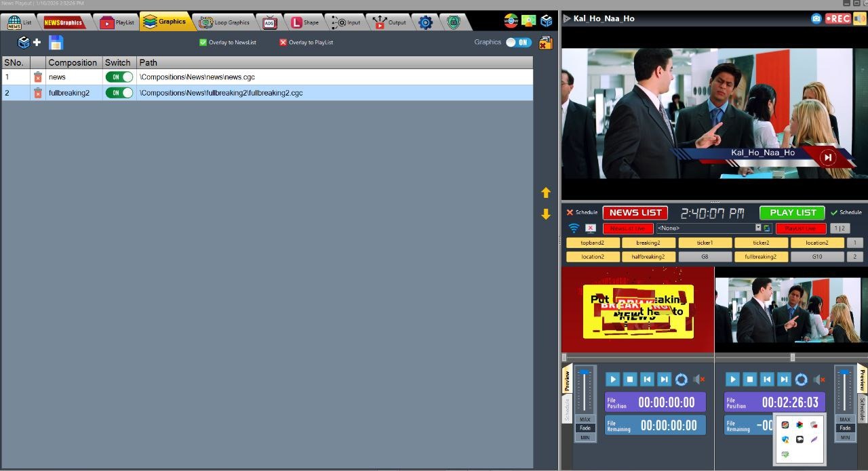
Task: Trigger the halfbreaking2 graphic button
Action: (648, 257)
